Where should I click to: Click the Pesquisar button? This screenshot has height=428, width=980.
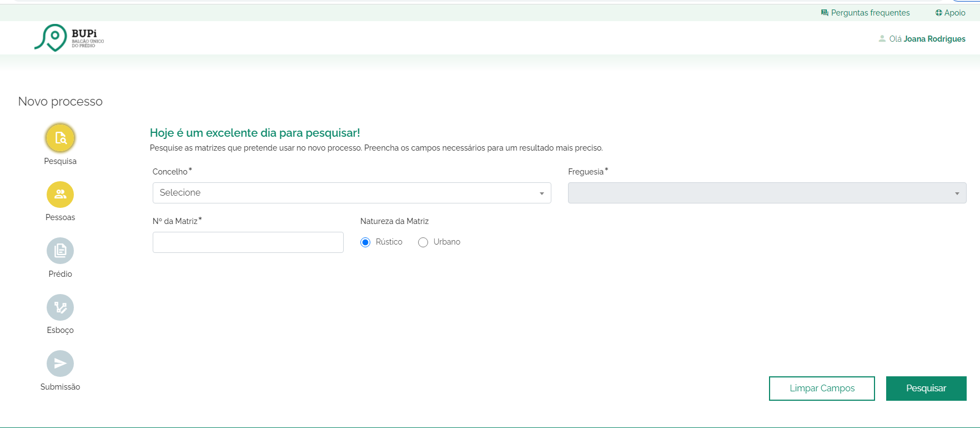[926, 389]
